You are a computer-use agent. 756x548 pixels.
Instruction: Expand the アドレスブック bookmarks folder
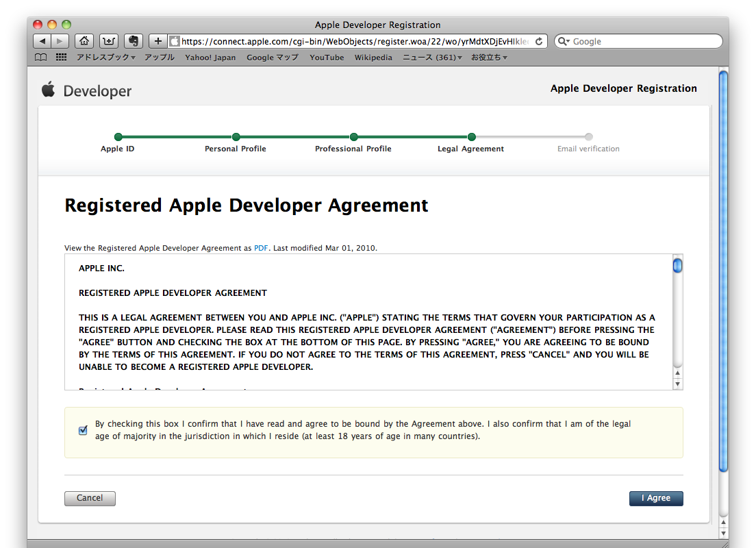105,58
